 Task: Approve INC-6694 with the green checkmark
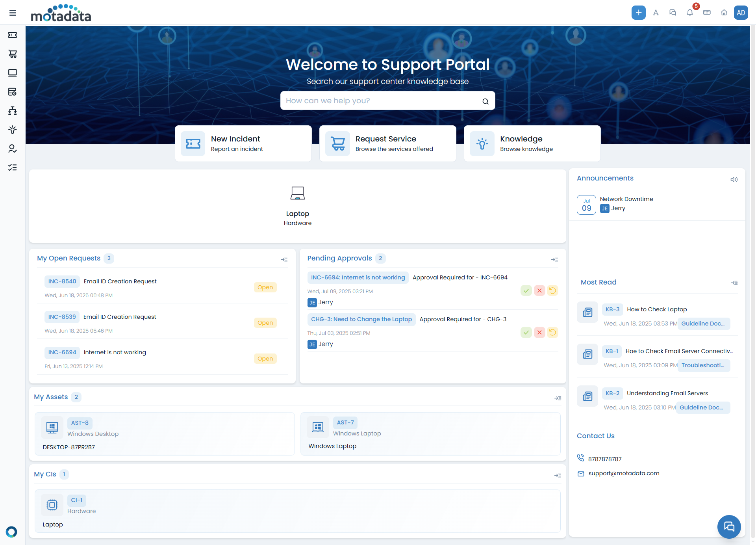(526, 291)
